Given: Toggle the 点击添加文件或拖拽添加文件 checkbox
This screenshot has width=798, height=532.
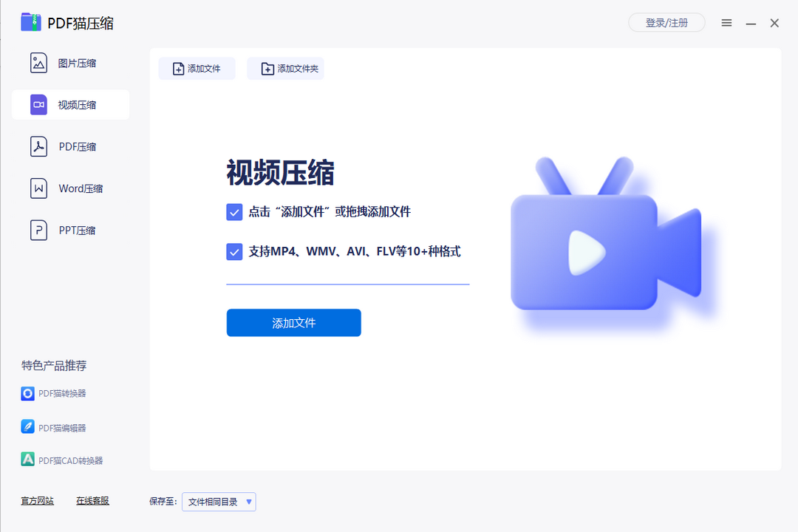Looking at the screenshot, I should tap(234, 212).
